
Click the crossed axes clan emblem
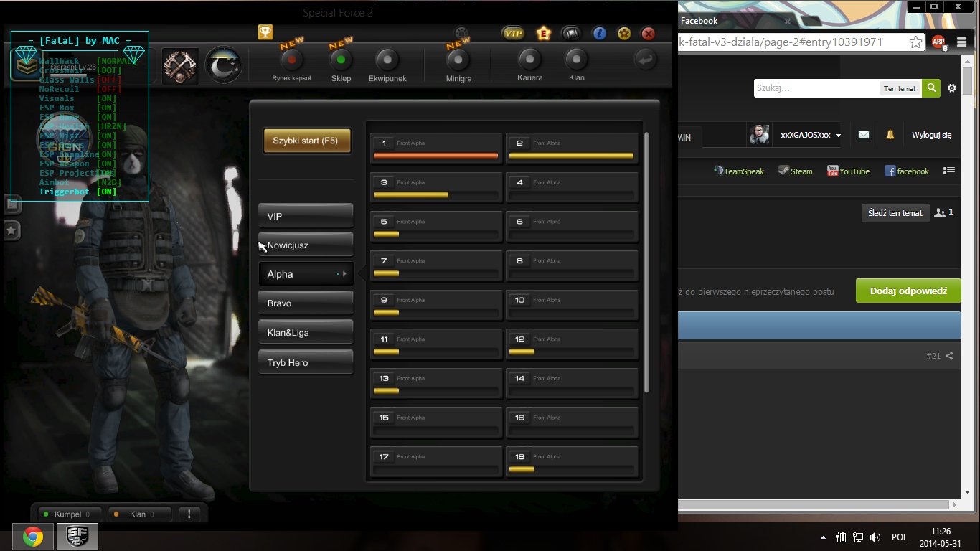click(x=180, y=65)
